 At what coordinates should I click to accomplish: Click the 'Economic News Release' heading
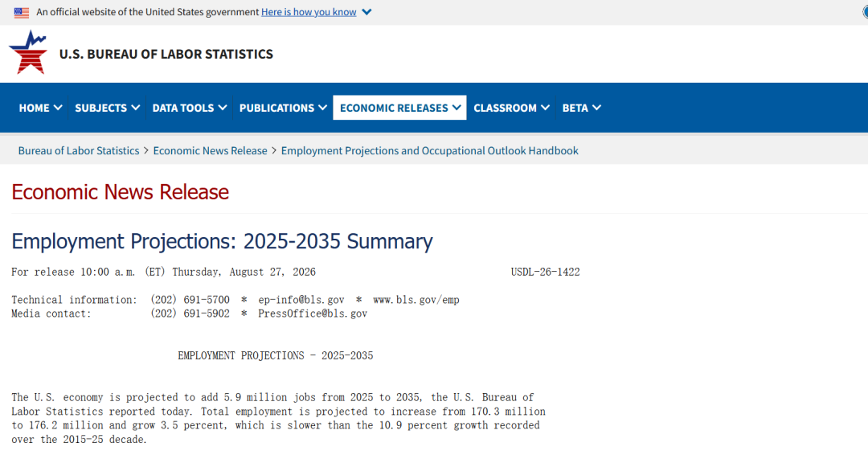(x=120, y=192)
